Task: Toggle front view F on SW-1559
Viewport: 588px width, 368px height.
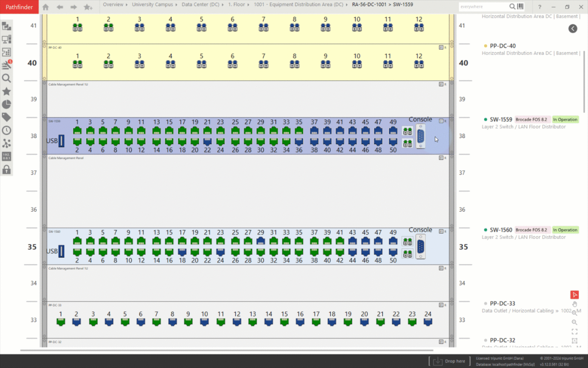Action: point(441,121)
